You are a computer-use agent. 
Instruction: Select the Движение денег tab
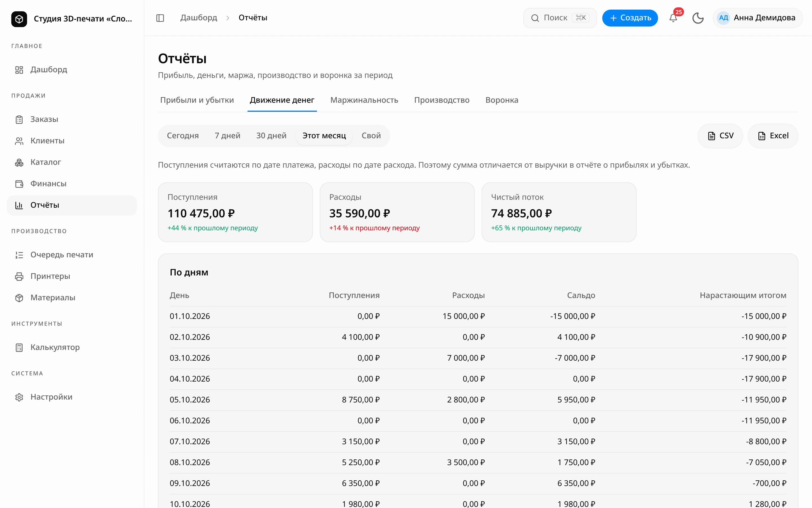[x=282, y=100]
